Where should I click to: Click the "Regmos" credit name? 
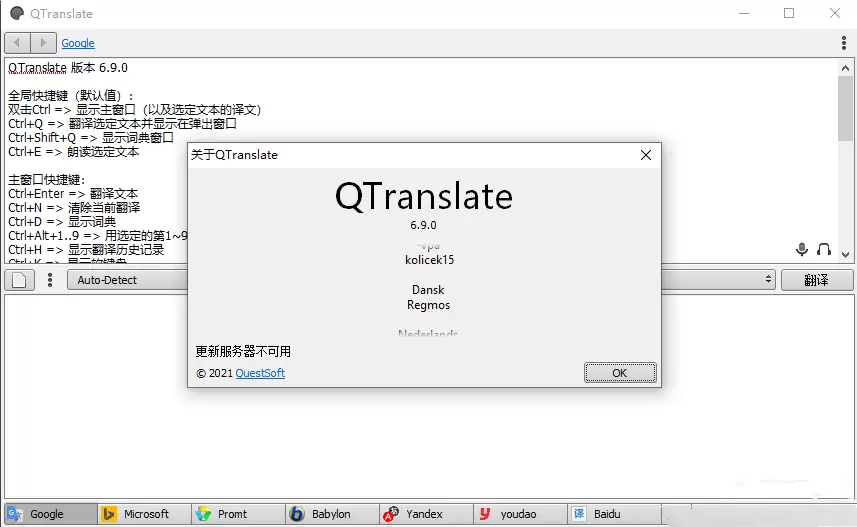point(428,305)
